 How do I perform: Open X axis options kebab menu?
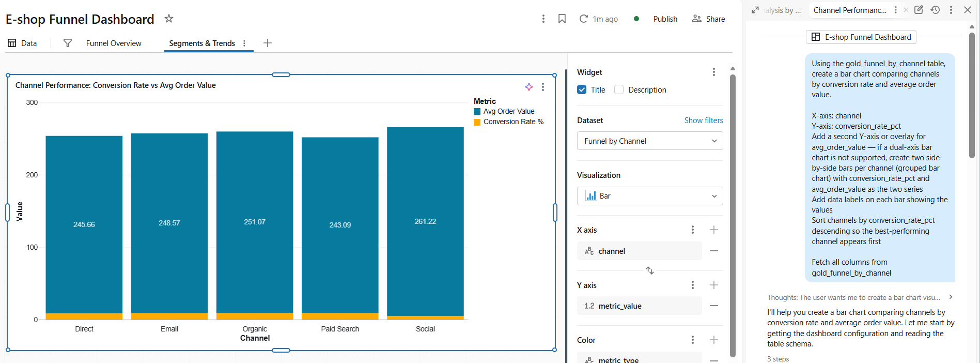693,230
